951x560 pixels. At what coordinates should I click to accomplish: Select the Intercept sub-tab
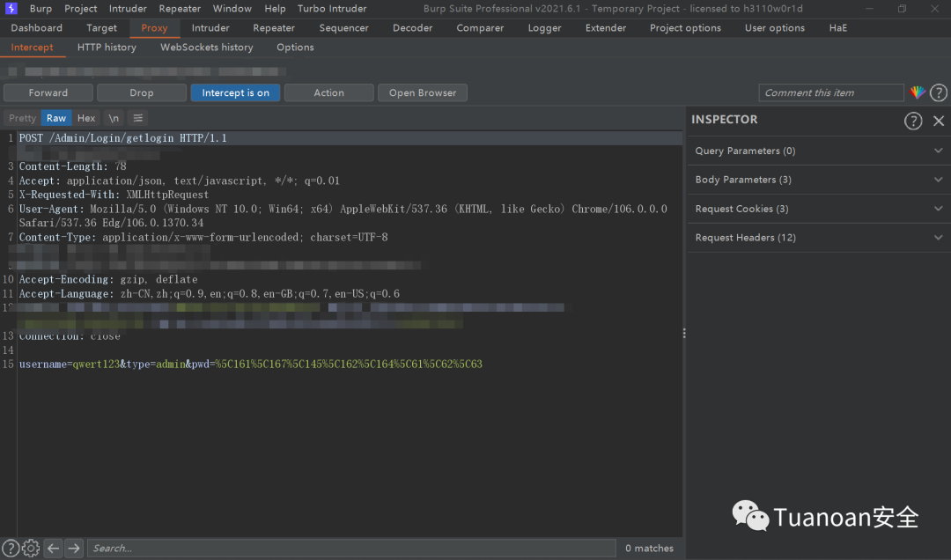pos(33,48)
